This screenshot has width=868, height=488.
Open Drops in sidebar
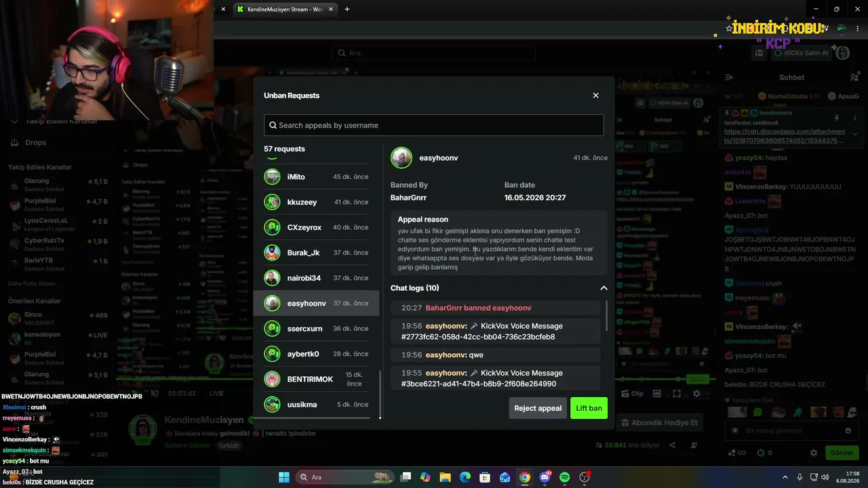click(x=28, y=143)
